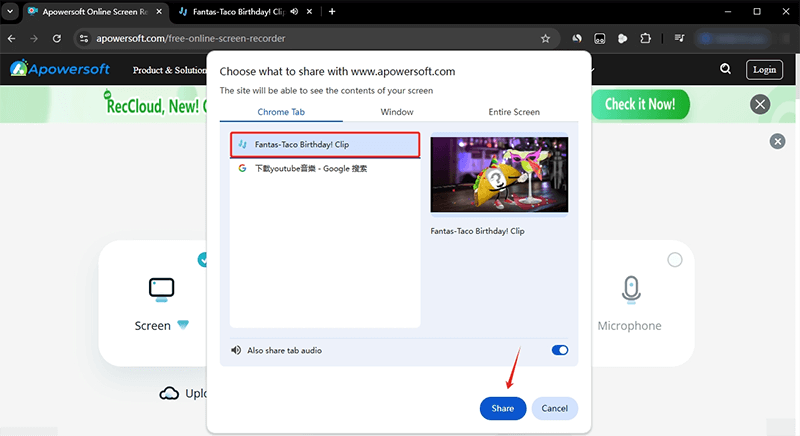Expand the Screen dropdown arrow
800x436 pixels.
pos(183,325)
